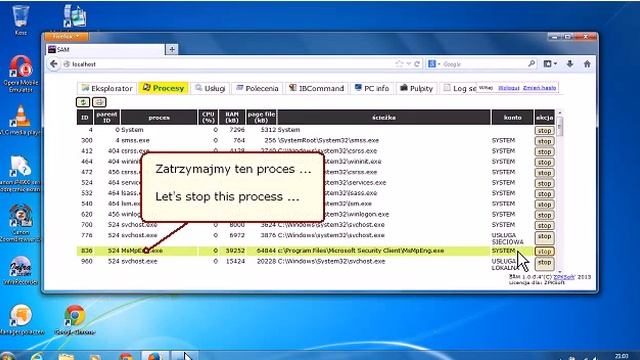640x360 pixels.
Task: Open the File Explorer taskbar icon
Action: pos(67,356)
